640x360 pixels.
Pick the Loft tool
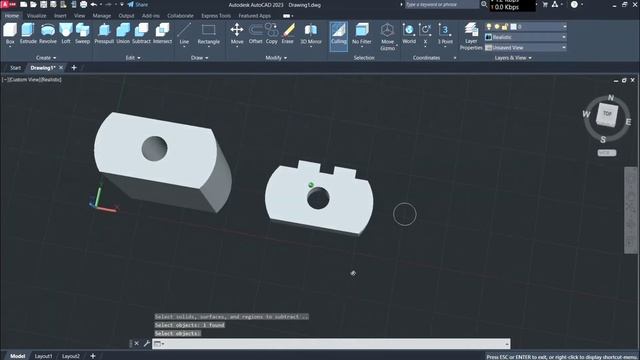(x=66, y=33)
